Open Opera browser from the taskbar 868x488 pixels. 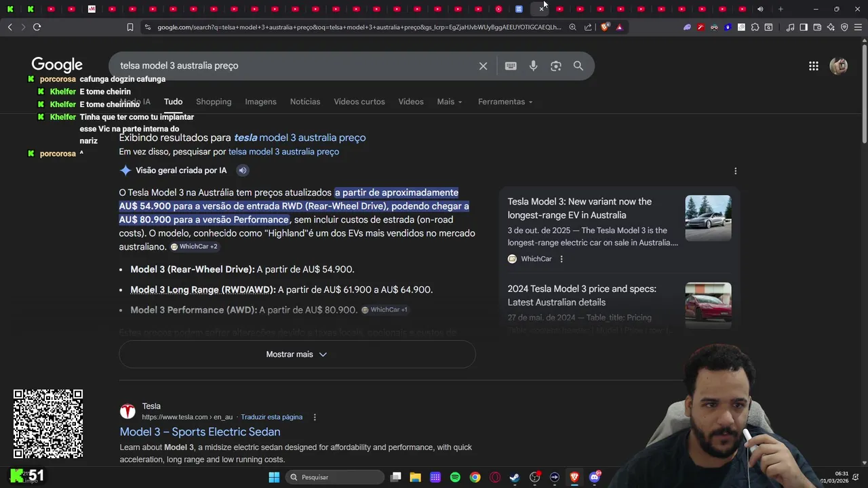[x=495, y=477]
